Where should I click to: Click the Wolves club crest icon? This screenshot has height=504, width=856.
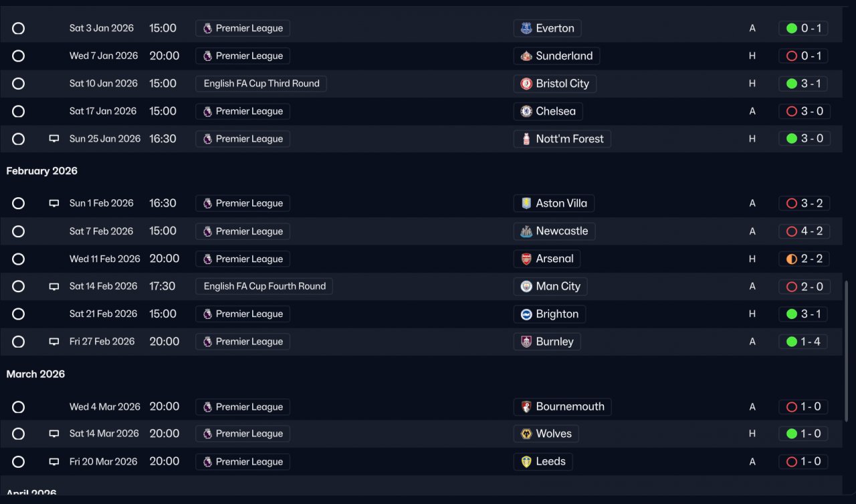[x=526, y=434]
